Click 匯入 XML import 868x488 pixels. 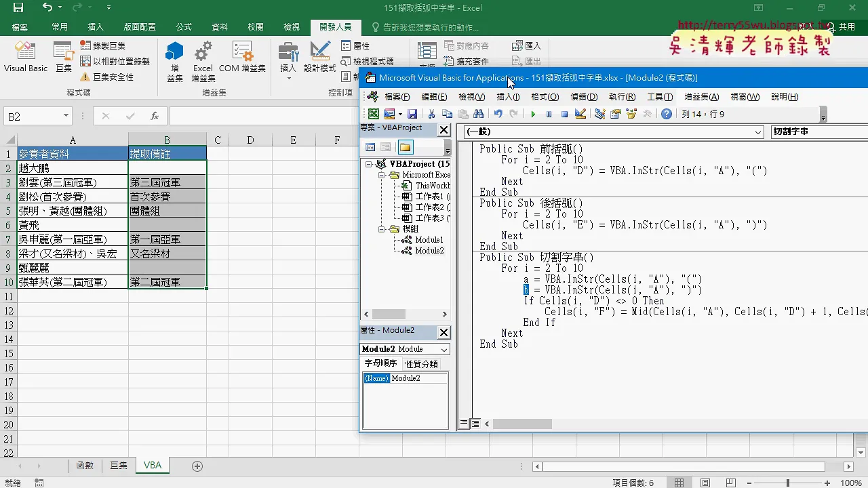pos(527,45)
